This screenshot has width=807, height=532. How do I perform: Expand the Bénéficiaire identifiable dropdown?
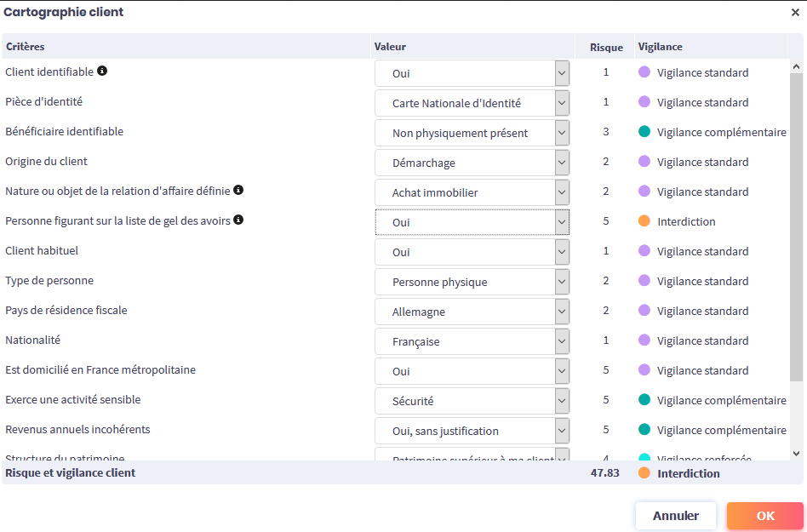472,134
